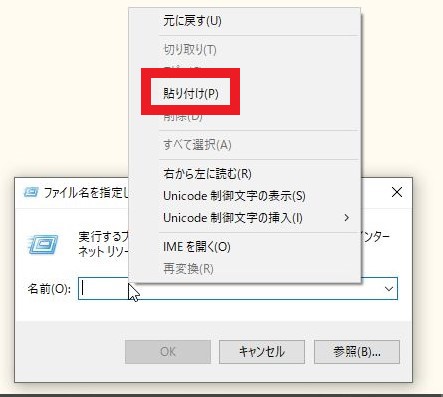443x397 pixels.
Task: Click the キャンセル button
Action: 262,352
